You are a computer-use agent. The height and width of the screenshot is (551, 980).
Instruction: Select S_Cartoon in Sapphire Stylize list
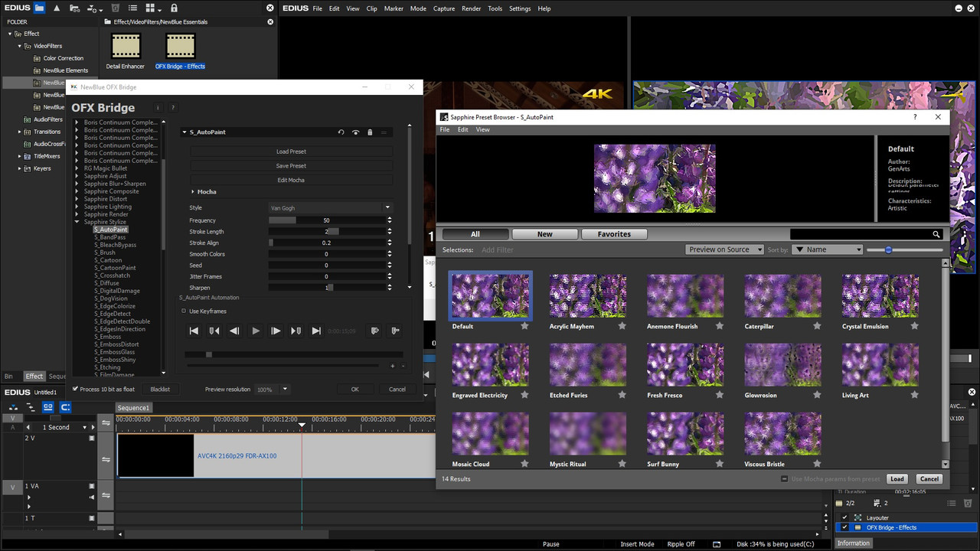point(108,260)
